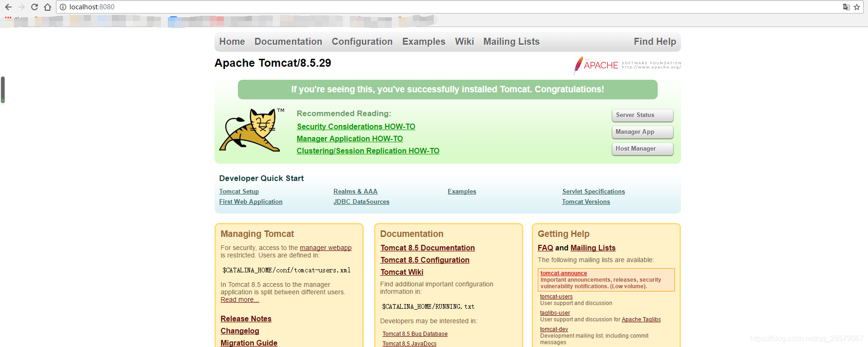Click the congratulations success banner text
The width and height of the screenshot is (868, 347).
(x=448, y=90)
